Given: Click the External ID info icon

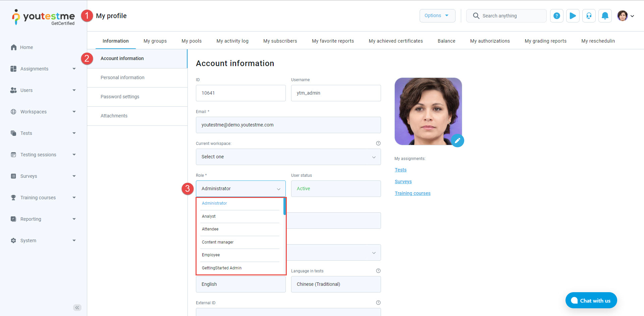Looking at the screenshot, I should pos(378,303).
